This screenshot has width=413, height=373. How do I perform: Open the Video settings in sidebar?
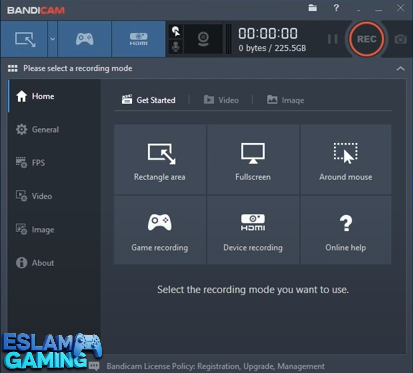pyautogui.click(x=54, y=196)
